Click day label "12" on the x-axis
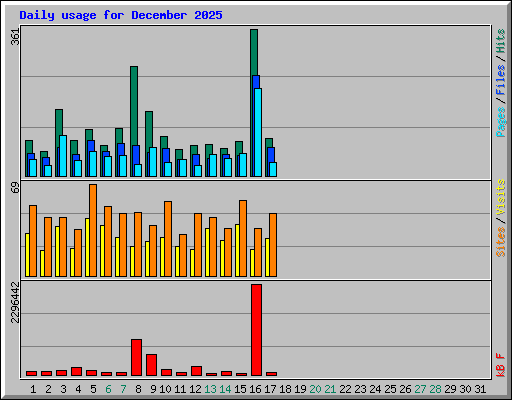The height and width of the screenshot is (400, 512). tap(195, 389)
